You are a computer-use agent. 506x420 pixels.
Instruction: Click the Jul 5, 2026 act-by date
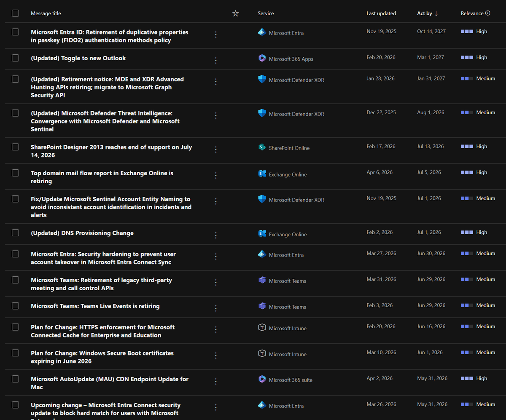(x=429, y=172)
